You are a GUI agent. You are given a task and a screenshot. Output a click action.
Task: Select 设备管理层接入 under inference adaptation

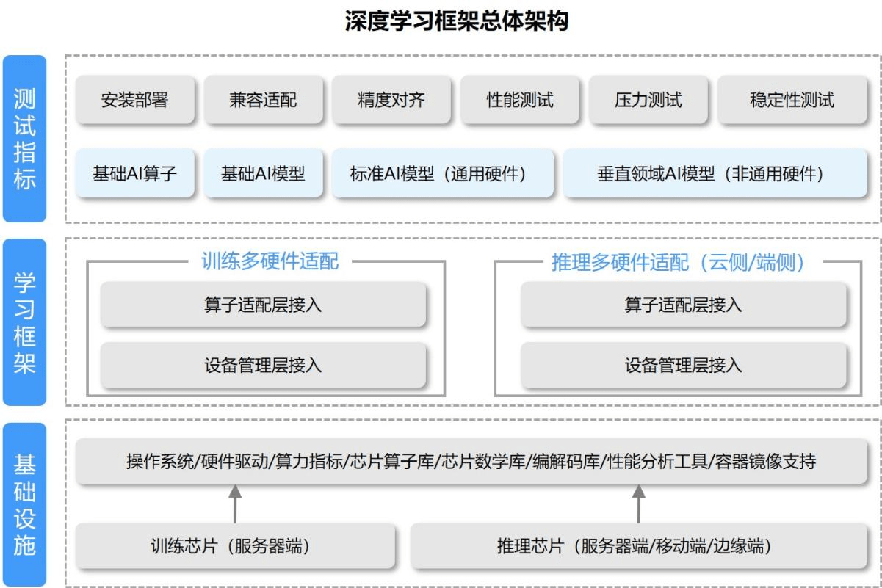[x=683, y=365]
